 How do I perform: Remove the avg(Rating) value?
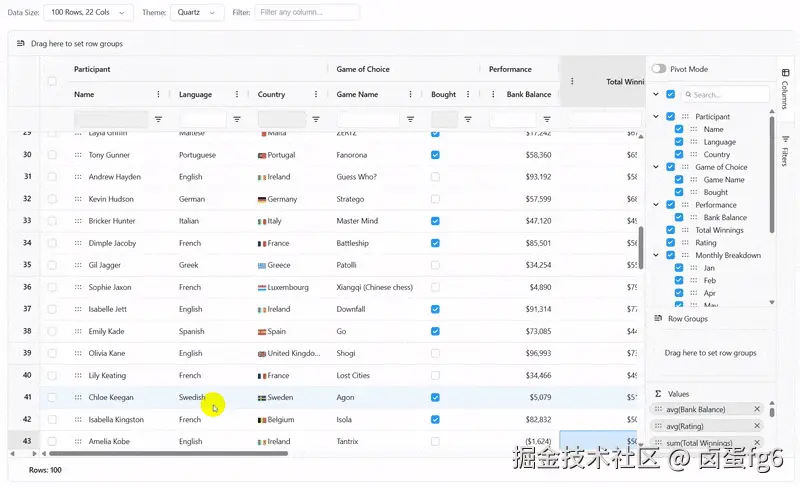coord(757,426)
